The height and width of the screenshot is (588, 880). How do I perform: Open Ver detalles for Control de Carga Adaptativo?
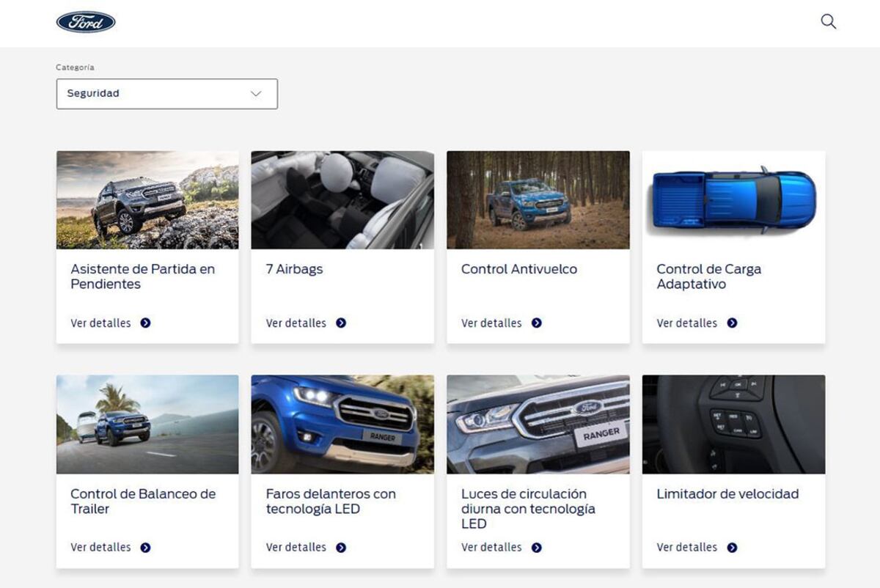687,323
